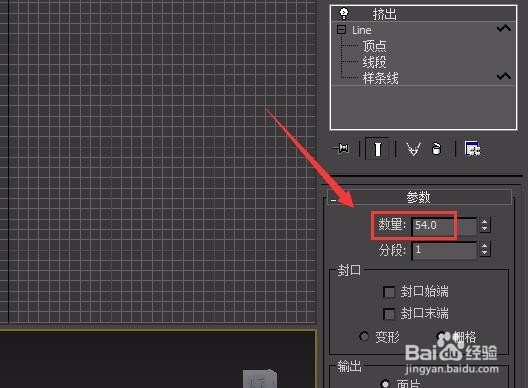Toggle Show End Result icon
Viewport: 528px width, 388px height.
[x=377, y=149]
